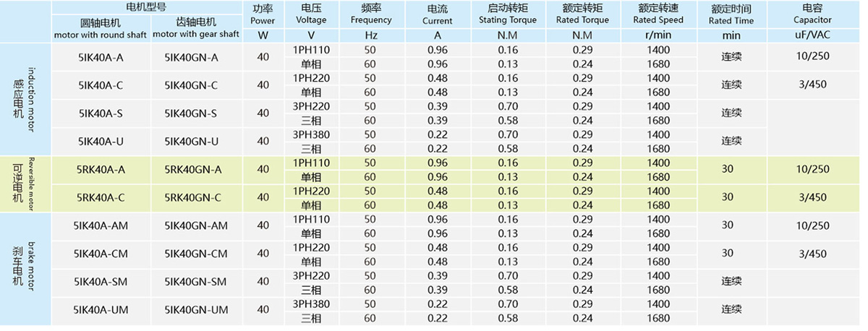Click the 5IK40A-S model entry
Viewport: 868px width, 331px height.
100,113
